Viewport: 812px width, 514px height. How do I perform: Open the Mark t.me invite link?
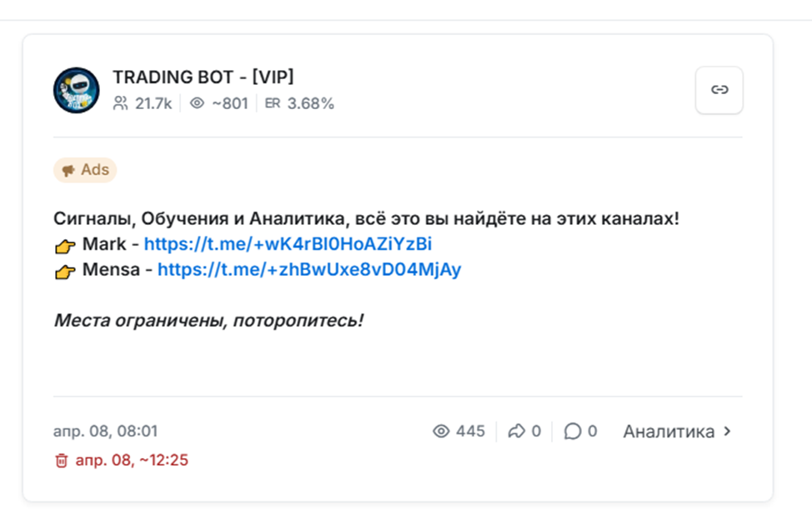(x=288, y=244)
